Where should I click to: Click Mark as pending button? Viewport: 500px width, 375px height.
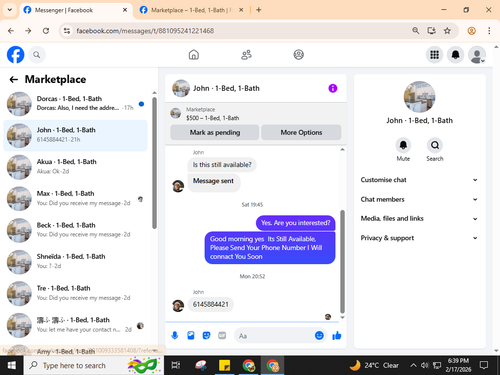click(x=215, y=132)
